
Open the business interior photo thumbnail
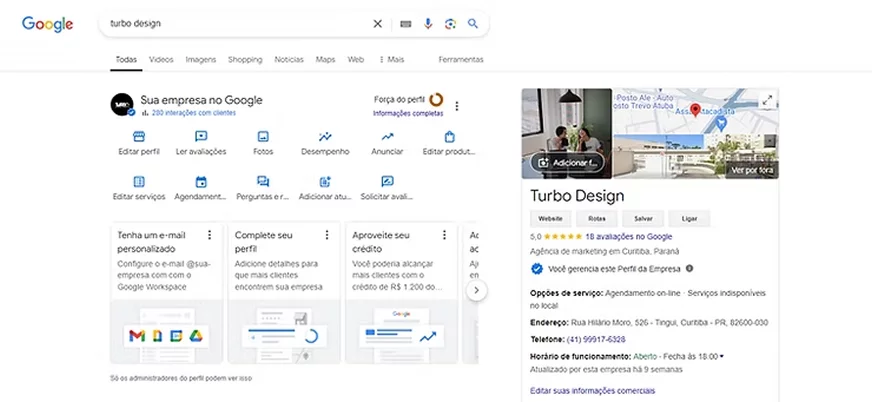(x=567, y=133)
